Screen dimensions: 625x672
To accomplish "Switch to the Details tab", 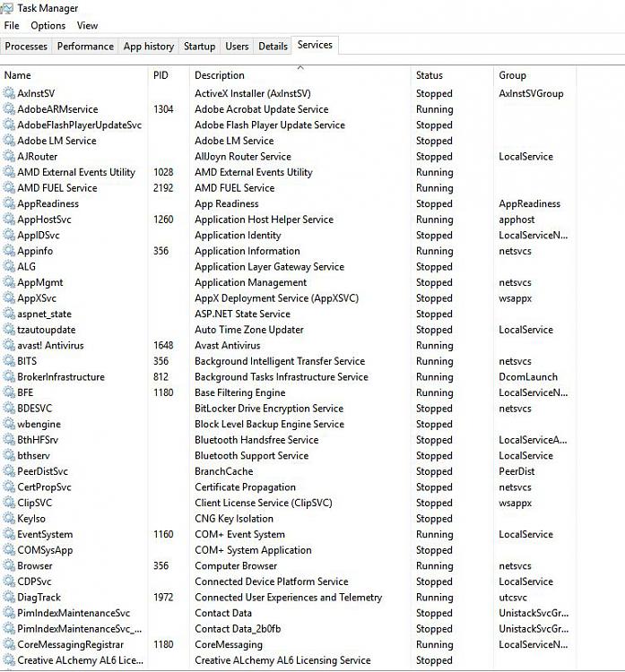I will click(x=273, y=46).
